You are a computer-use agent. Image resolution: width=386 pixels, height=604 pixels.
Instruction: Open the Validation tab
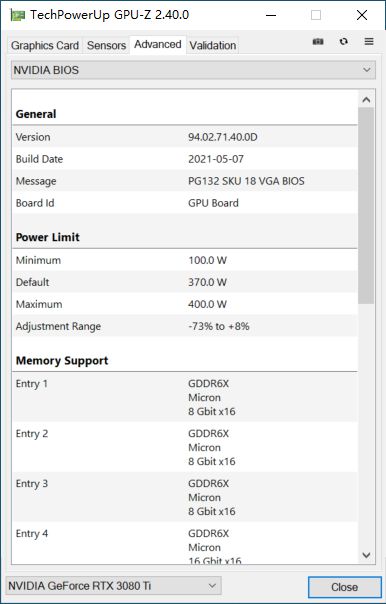click(x=213, y=45)
